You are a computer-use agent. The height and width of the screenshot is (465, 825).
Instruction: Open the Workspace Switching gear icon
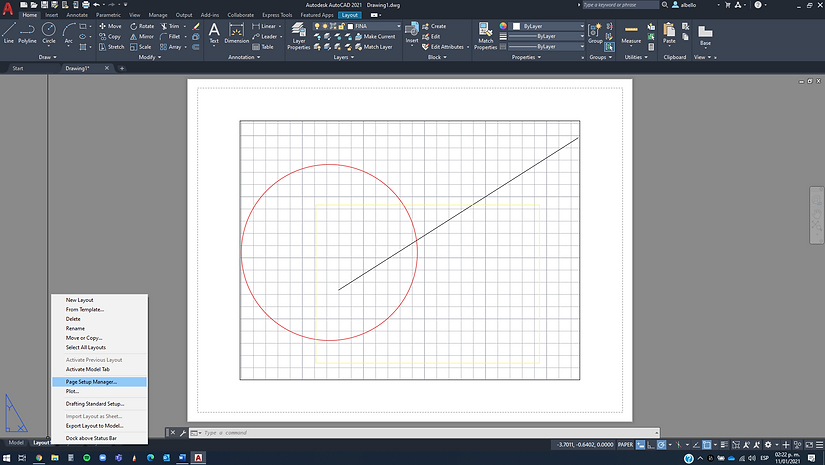point(768,445)
